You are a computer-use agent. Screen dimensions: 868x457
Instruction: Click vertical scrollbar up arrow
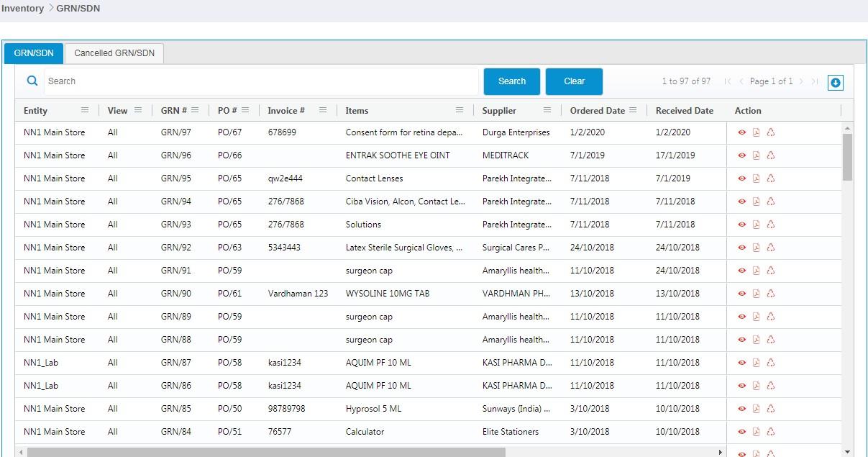(847, 127)
